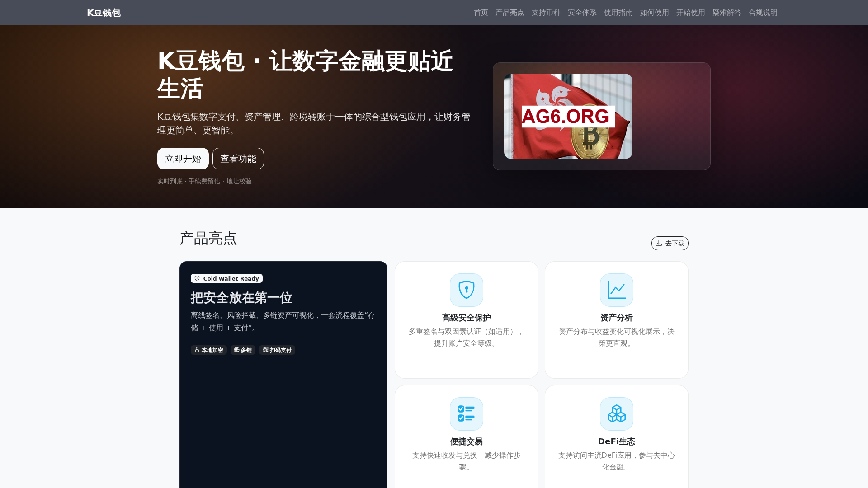Click the 查看功能 button
The height and width of the screenshot is (488, 868).
click(x=238, y=159)
